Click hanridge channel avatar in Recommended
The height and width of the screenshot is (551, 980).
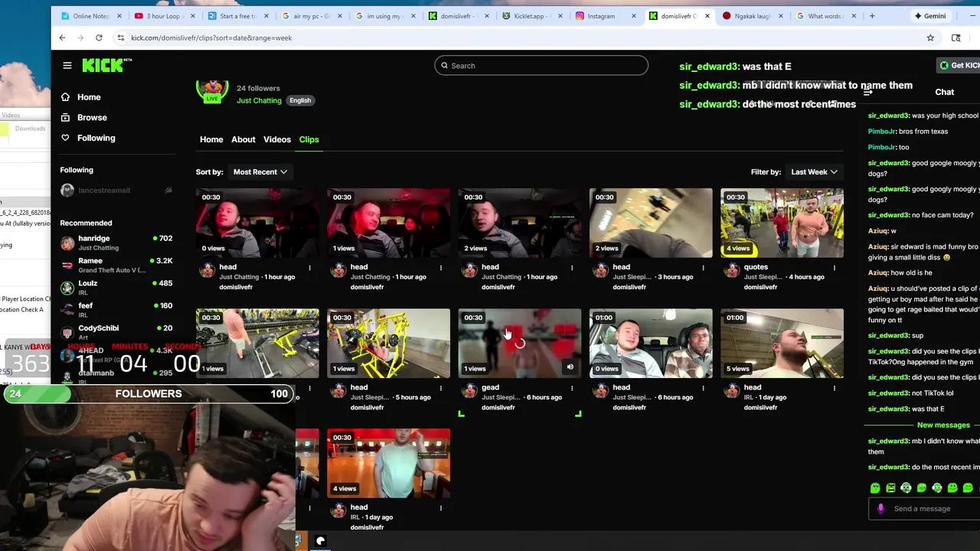pyautogui.click(x=67, y=243)
